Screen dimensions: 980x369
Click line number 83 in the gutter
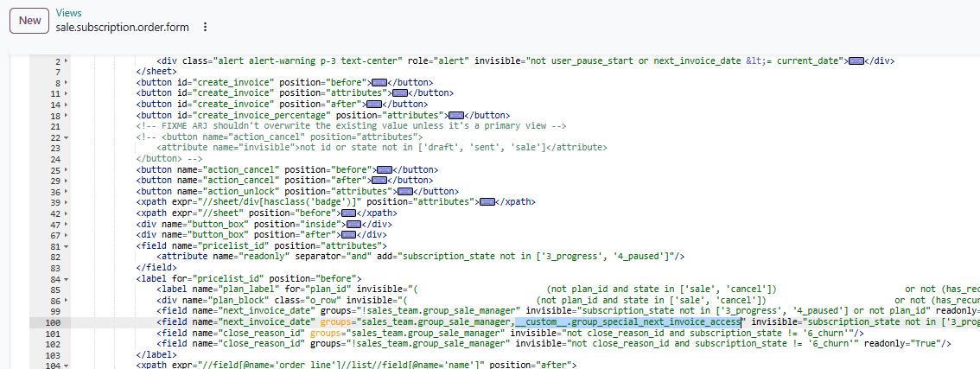coord(55,267)
